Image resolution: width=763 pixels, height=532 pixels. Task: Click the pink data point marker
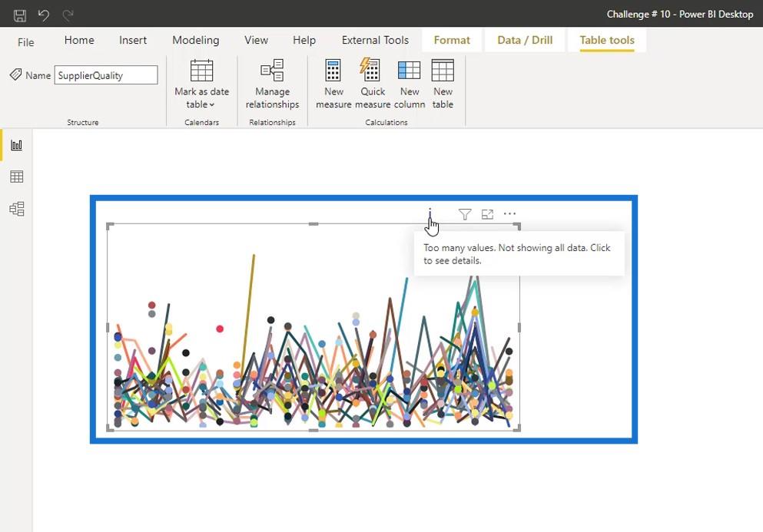coord(220,329)
